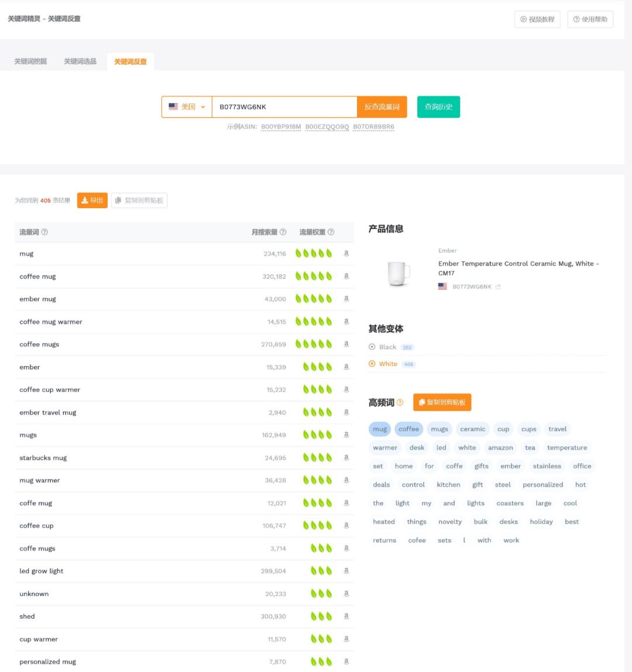Open example ASIN link B00YBP918M

pyautogui.click(x=280, y=126)
